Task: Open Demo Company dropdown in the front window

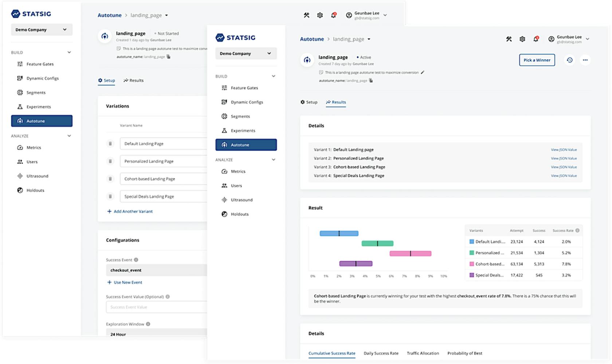Action: pos(246,54)
